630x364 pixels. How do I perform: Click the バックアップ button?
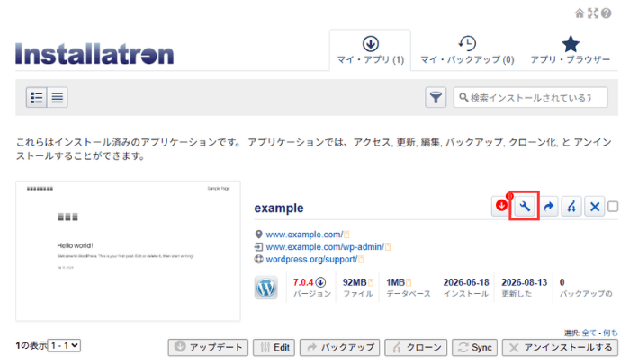[339, 347]
